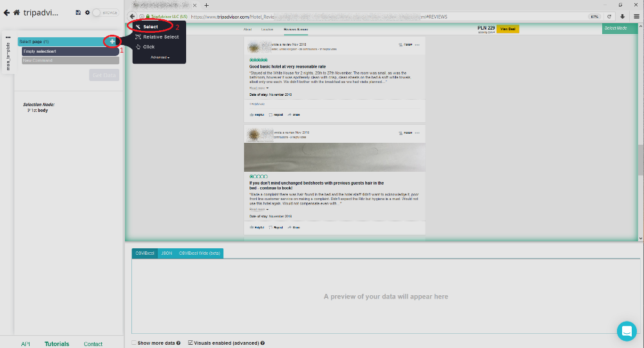644x348 pixels.
Task: Choose Select from the command popup
Action: tap(150, 26)
